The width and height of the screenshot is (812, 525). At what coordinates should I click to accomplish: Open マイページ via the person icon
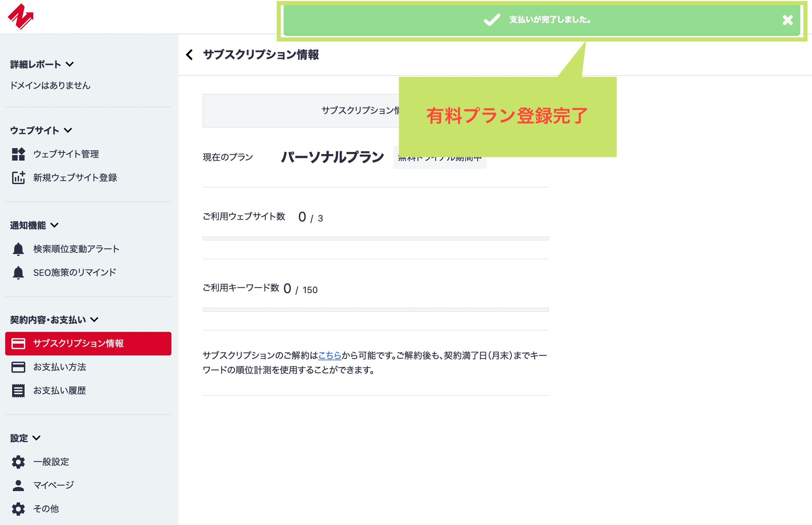point(18,485)
